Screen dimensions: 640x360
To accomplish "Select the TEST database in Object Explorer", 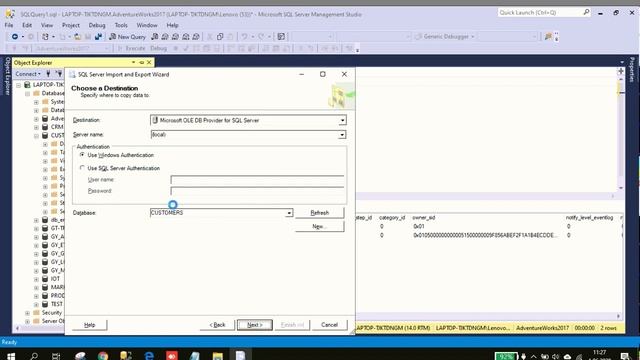I will pos(57,304).
